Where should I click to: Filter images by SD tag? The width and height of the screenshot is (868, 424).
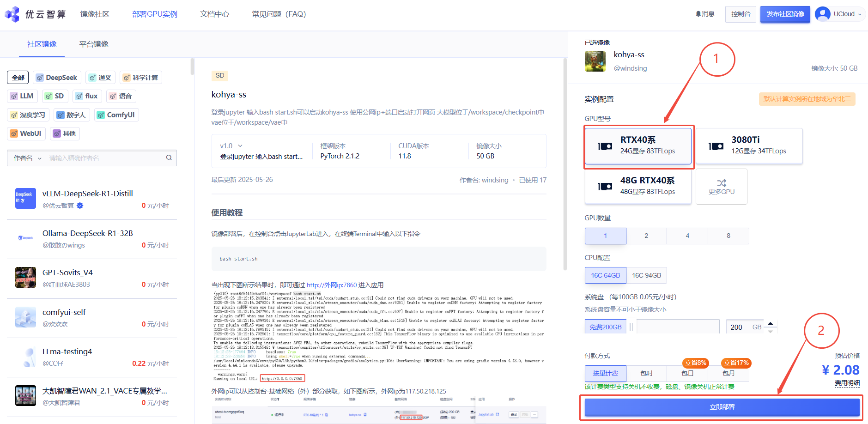point(55,96)
